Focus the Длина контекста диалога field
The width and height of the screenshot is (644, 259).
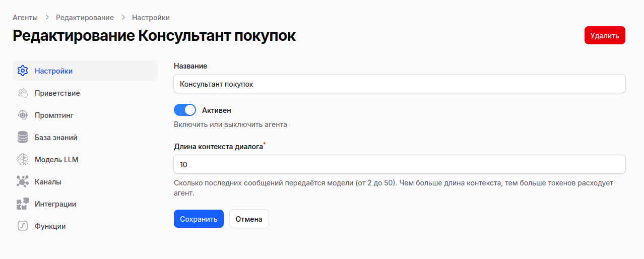pos(400,164)
